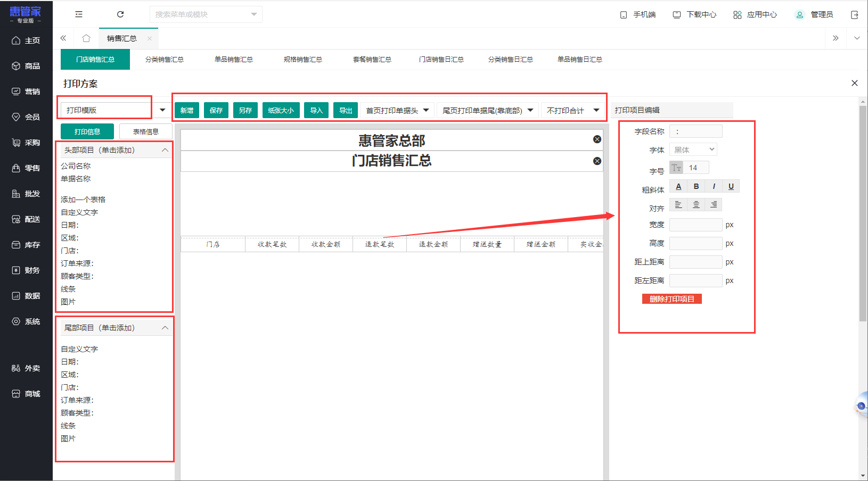Screen dimensions: 868x481
Task: Open the 字体 font dropdown
Action: pos(693,150)
